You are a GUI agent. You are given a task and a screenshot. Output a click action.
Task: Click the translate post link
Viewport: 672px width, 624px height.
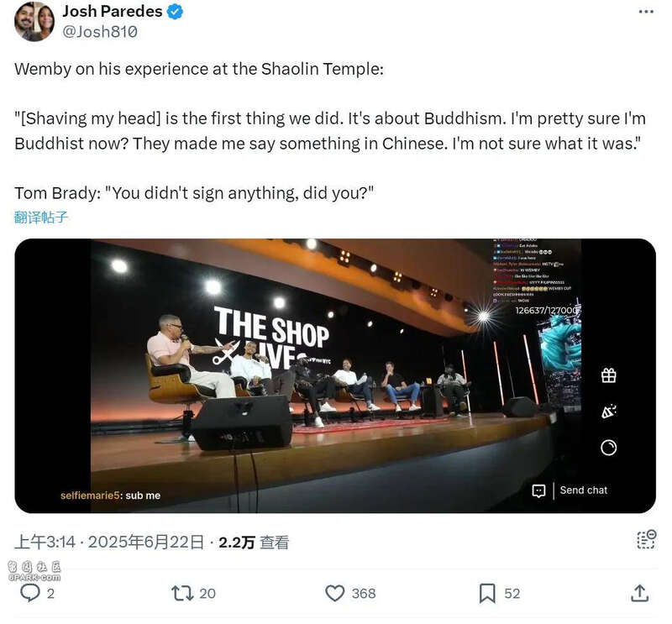(40, 218)
